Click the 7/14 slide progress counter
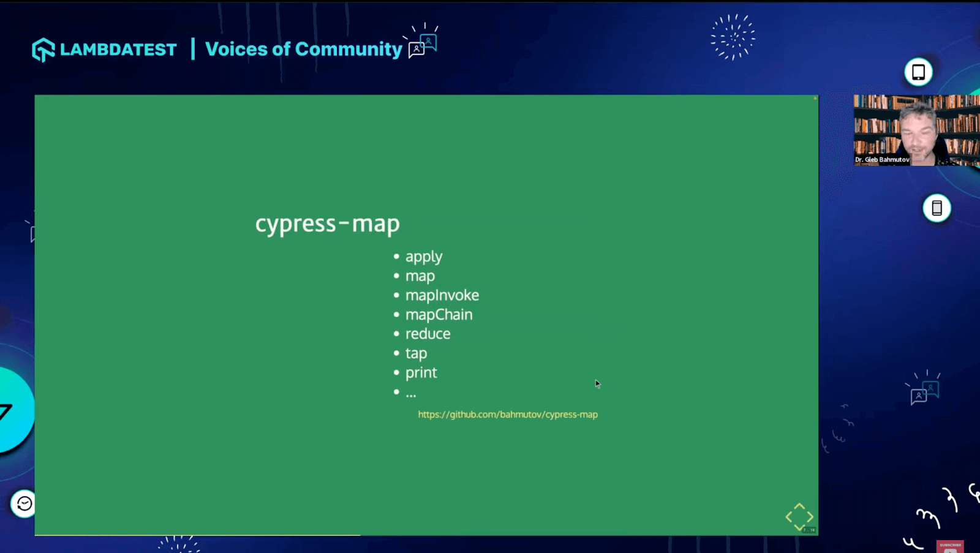The width and height of the screenshot is (980, 553). pos(810,529)
